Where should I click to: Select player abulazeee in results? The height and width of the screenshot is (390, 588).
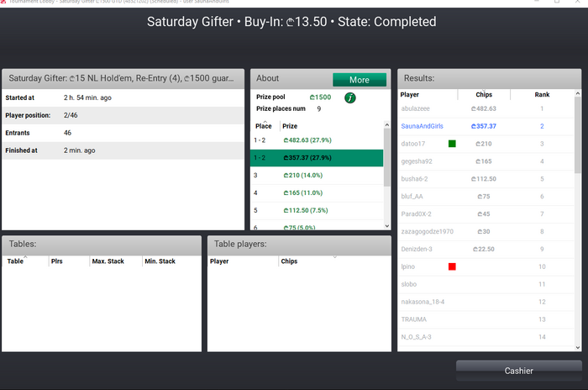pos(486,109)
